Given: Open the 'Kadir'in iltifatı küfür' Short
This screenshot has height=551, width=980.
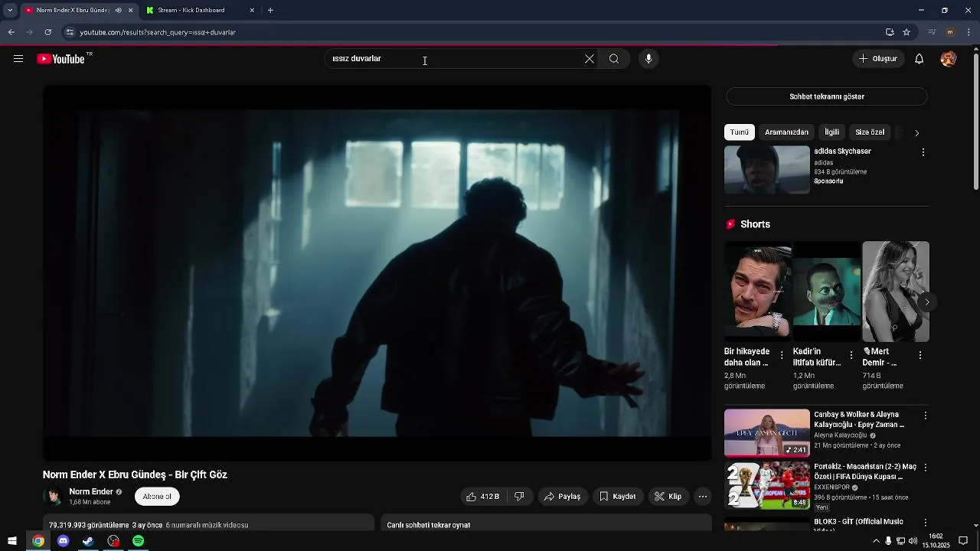Looking at the screenshot, I should [x=827, y=292].
